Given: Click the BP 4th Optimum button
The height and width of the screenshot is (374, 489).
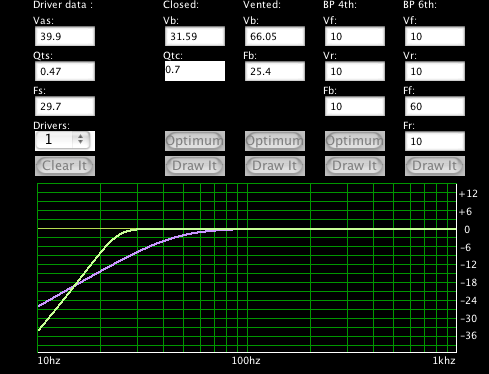Looking at the screenshot, I should (x=355, y=141).
